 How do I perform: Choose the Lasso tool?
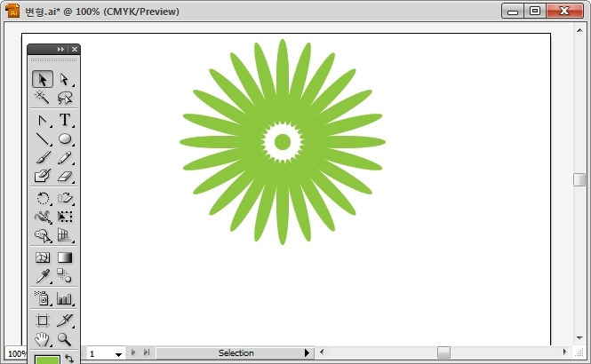tap(65, 98)
